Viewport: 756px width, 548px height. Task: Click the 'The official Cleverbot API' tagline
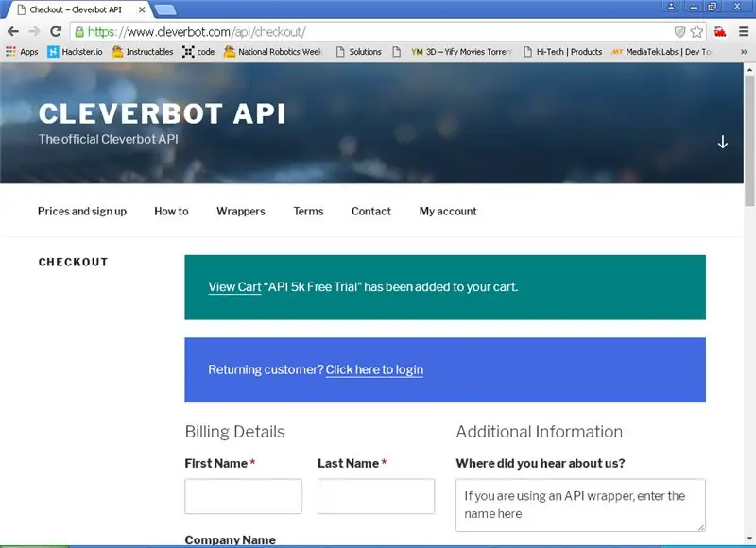(109, 139)
